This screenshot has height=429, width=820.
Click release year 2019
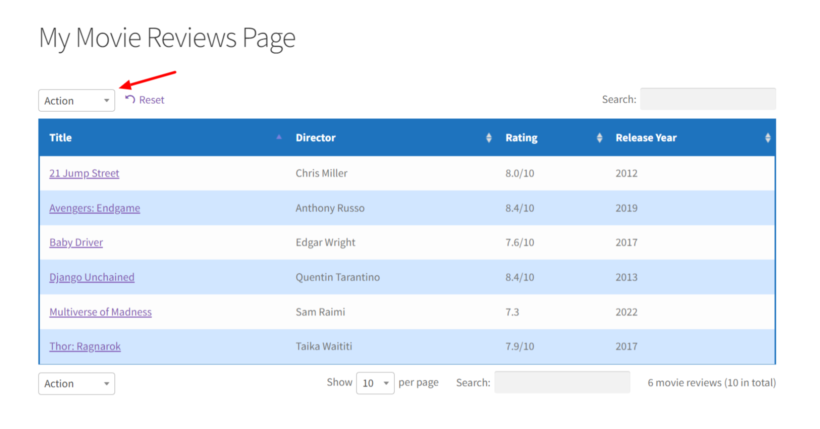(x=627, y=208)
